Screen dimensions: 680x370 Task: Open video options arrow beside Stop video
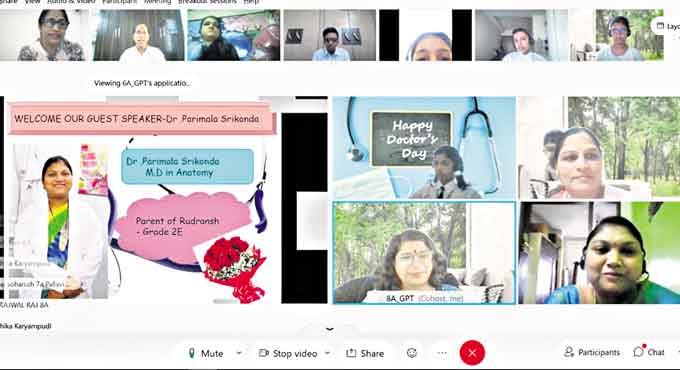328,353
